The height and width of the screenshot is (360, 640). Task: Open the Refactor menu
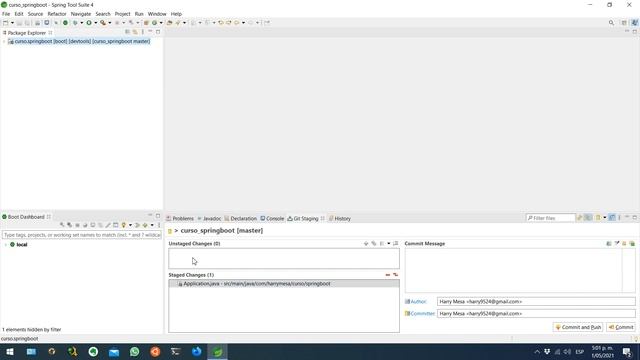pos(57,14)
